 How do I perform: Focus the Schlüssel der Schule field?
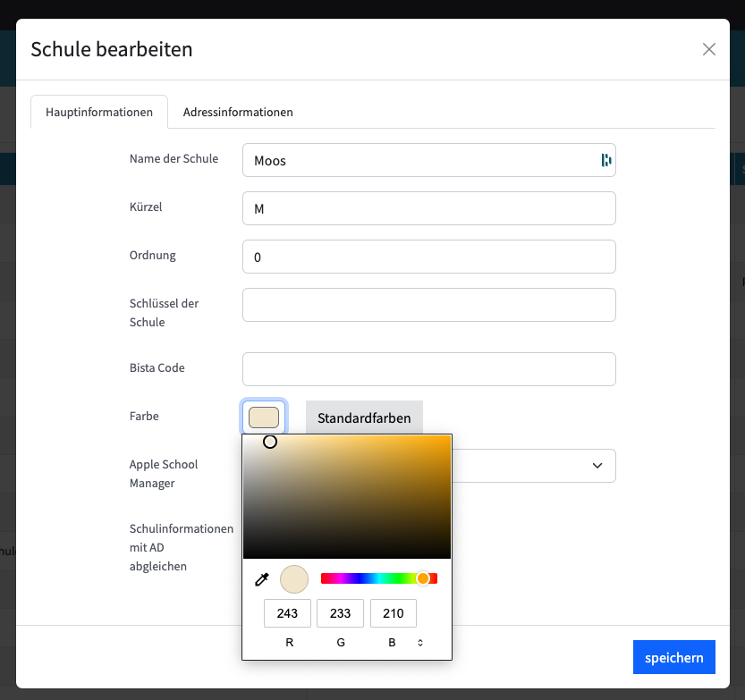(x=428, y=305)
